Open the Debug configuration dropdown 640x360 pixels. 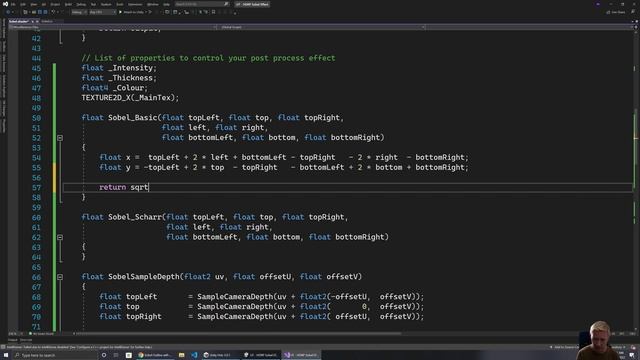point(79,12)
